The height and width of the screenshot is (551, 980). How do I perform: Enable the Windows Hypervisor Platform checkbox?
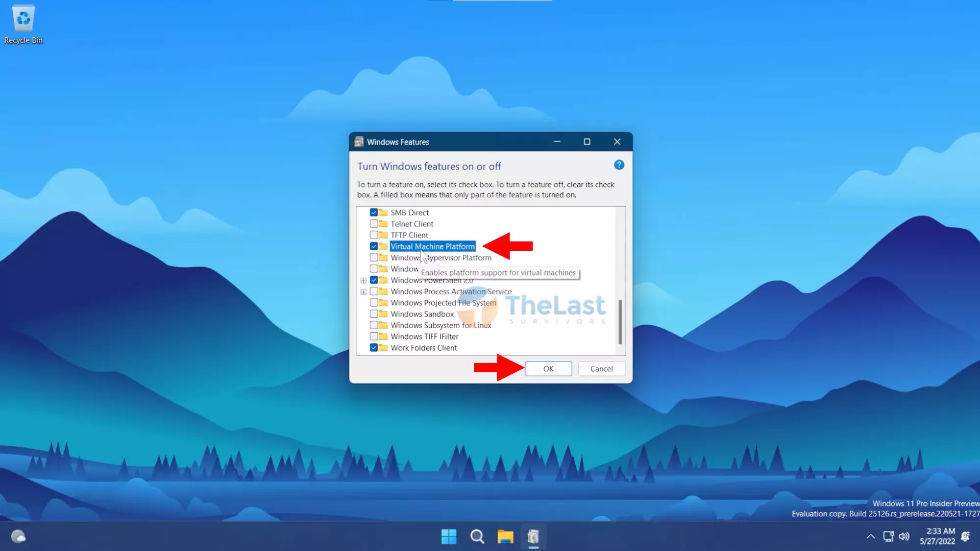pos(374,258)
